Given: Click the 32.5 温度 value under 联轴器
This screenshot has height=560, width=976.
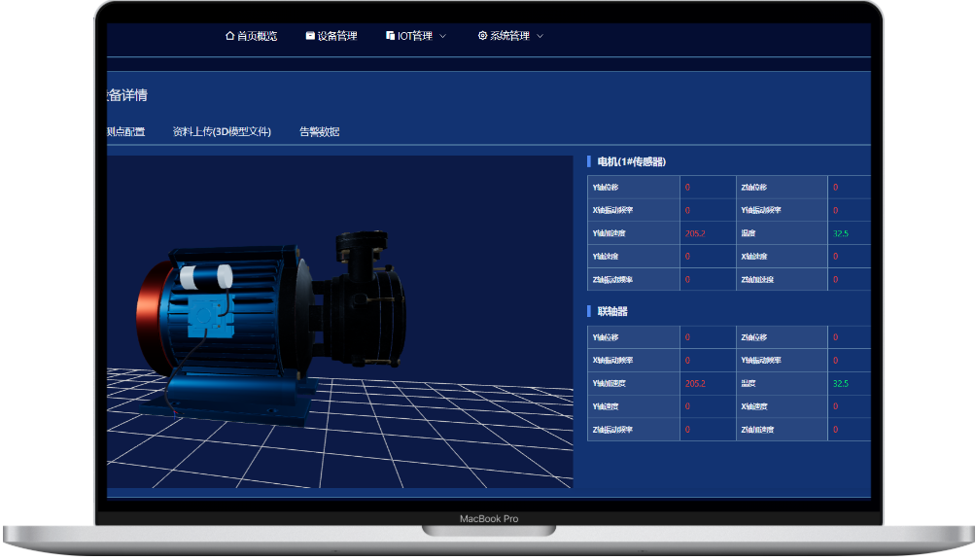Looking at the screenshot, I should coord(840,384).
